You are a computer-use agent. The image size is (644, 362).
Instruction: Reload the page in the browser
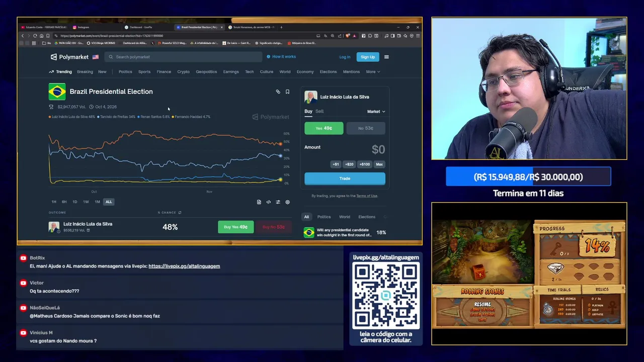click(35, 36)
